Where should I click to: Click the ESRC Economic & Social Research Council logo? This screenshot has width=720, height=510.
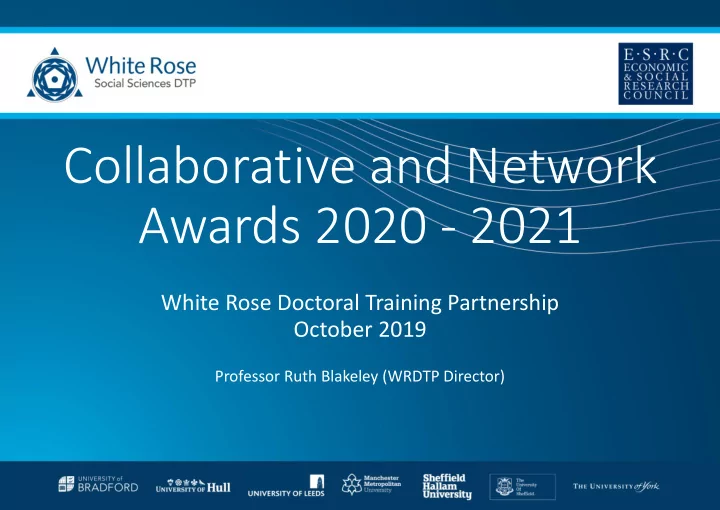(655, 74)
